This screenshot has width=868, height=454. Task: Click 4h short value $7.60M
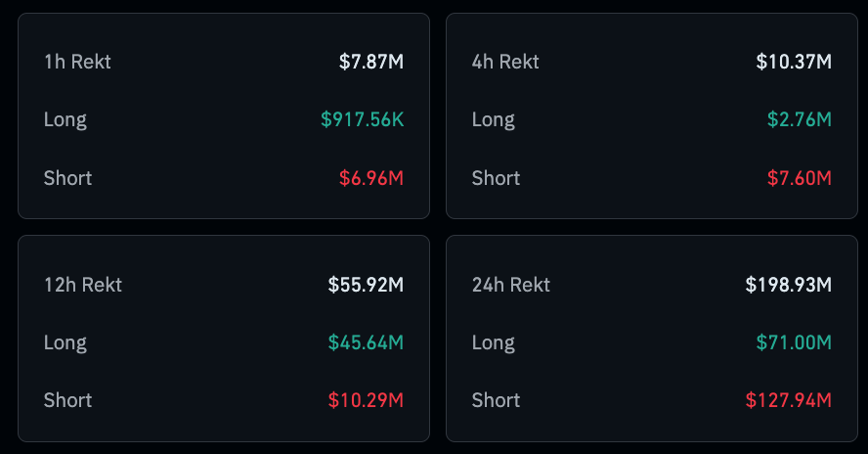pyautogui.click(x=799, y=178)
